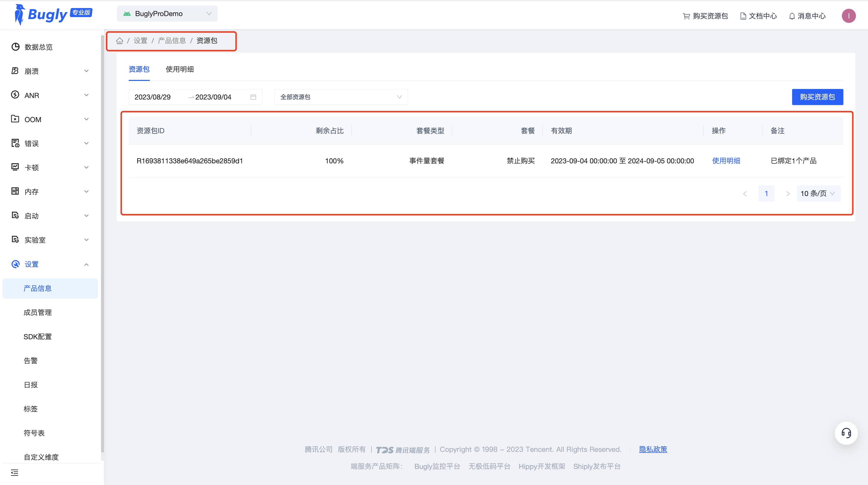Viewport: 868px width, 485px height.
Task: Collapse the sidebar with bottom menu icon
Action: click(15, 472)
